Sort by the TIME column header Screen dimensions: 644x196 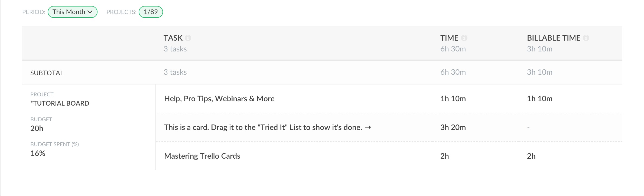449,38
